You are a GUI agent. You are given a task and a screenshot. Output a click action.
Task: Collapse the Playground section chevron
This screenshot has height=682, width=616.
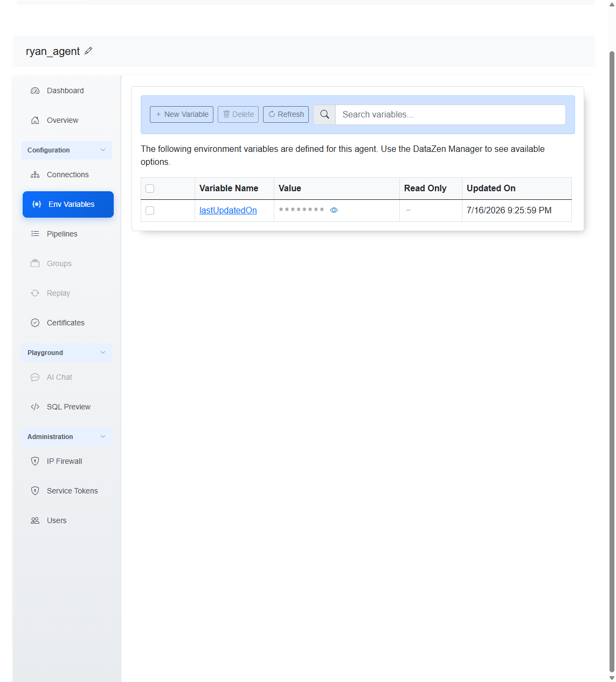click(103, 352)
